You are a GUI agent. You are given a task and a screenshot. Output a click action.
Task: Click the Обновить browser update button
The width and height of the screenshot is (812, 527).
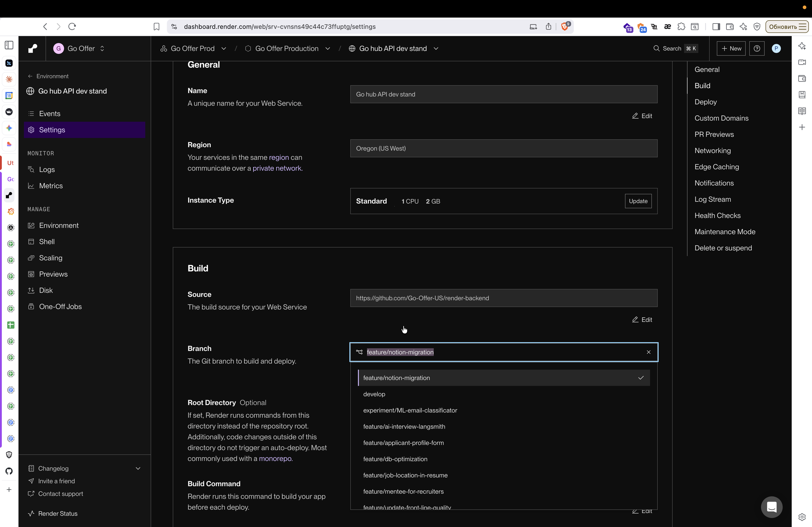click(x=787, y=27)
